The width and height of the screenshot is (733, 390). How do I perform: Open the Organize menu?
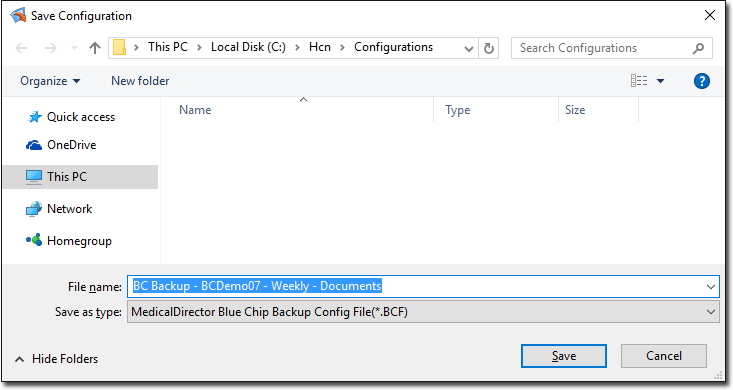[x=50, y=81]
